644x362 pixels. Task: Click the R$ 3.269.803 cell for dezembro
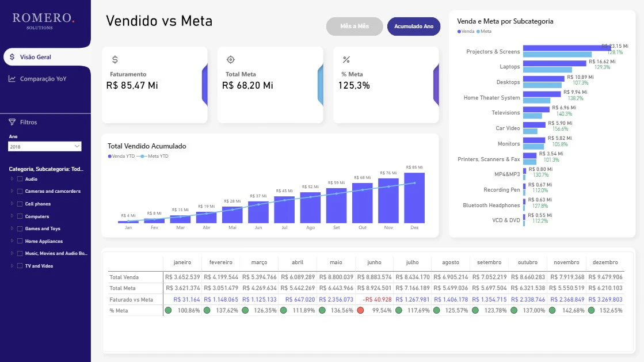point(605,299)
